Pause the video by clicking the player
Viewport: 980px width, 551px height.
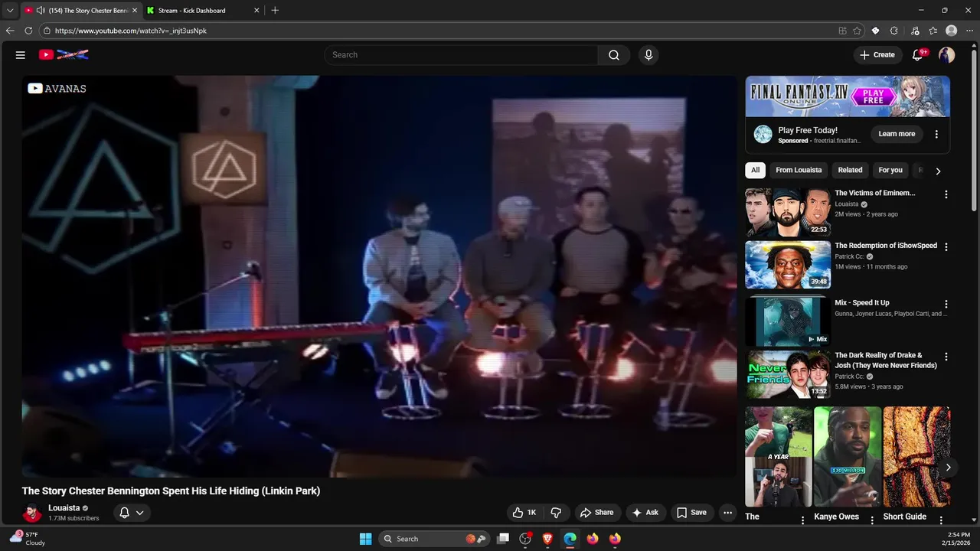379,275
